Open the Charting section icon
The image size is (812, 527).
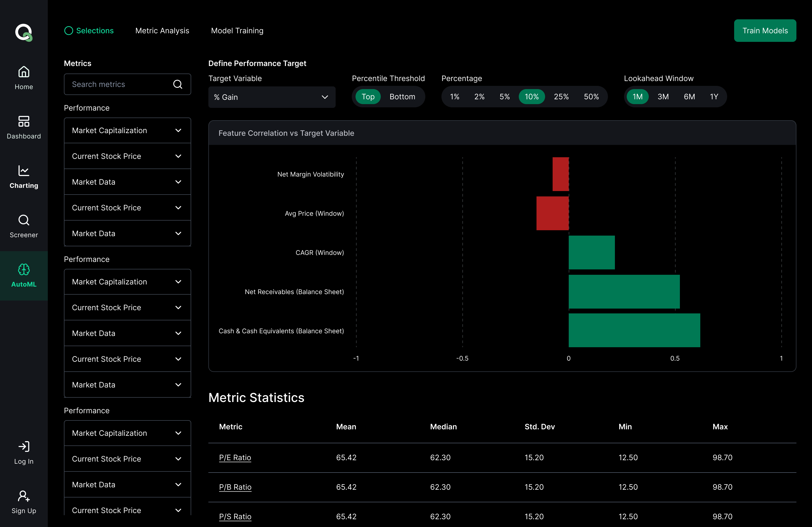coord(24,171)
